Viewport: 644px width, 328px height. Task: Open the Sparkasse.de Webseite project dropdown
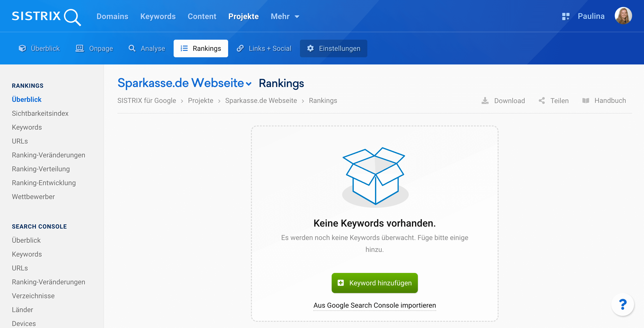pyautogui.click(x=248, y=84)
